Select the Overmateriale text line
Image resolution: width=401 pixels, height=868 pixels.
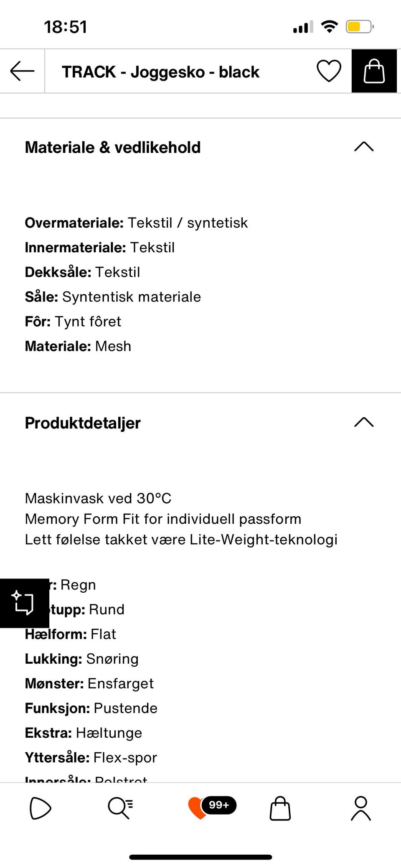pos(136,223)
